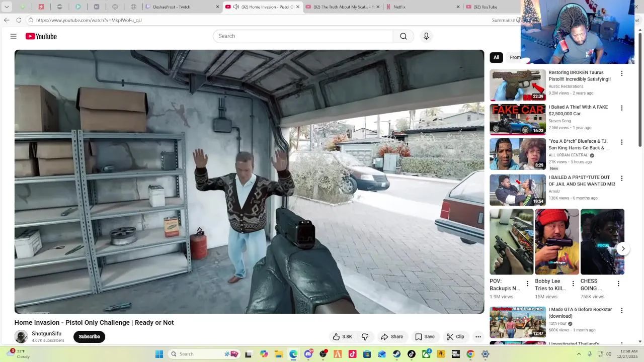Clip the video
This screenshot has height=362, width=644.
coord(455,337)
